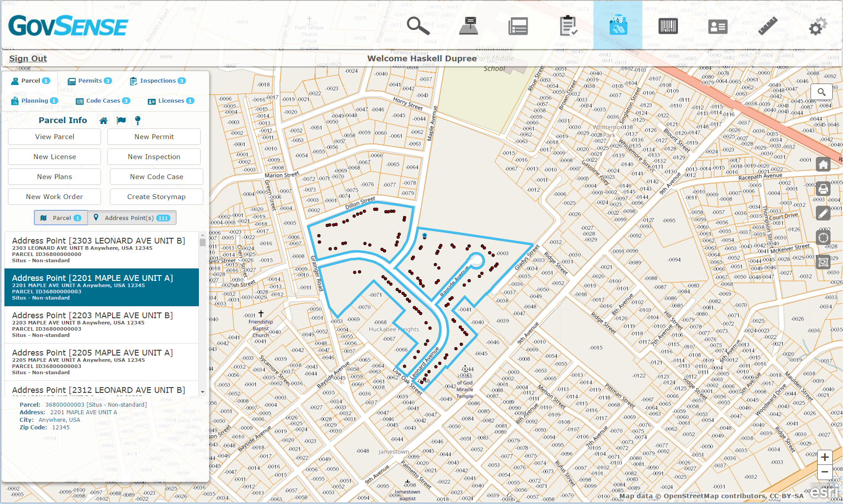Click the Home icon on the map sidebar

pos(823,164)
